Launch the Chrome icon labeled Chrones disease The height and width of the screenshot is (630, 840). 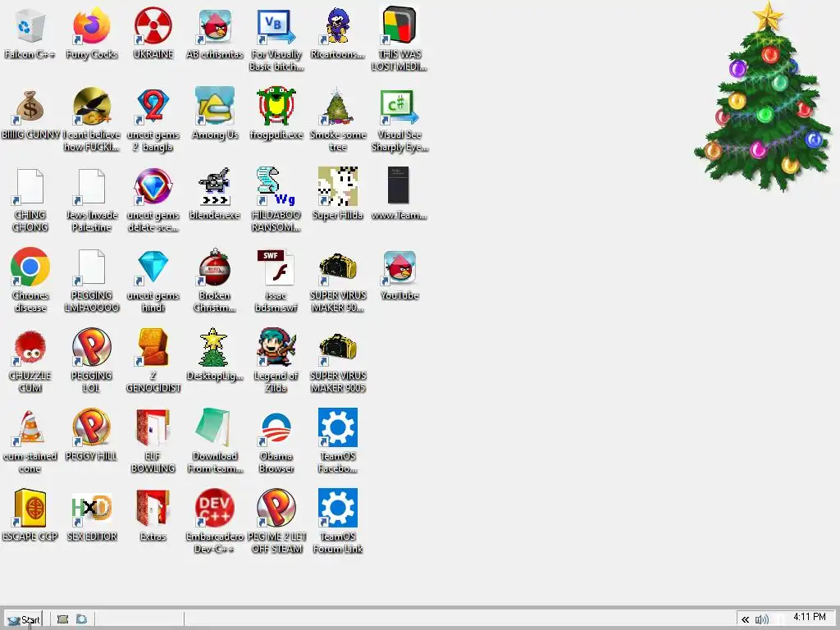click(30, 267)
